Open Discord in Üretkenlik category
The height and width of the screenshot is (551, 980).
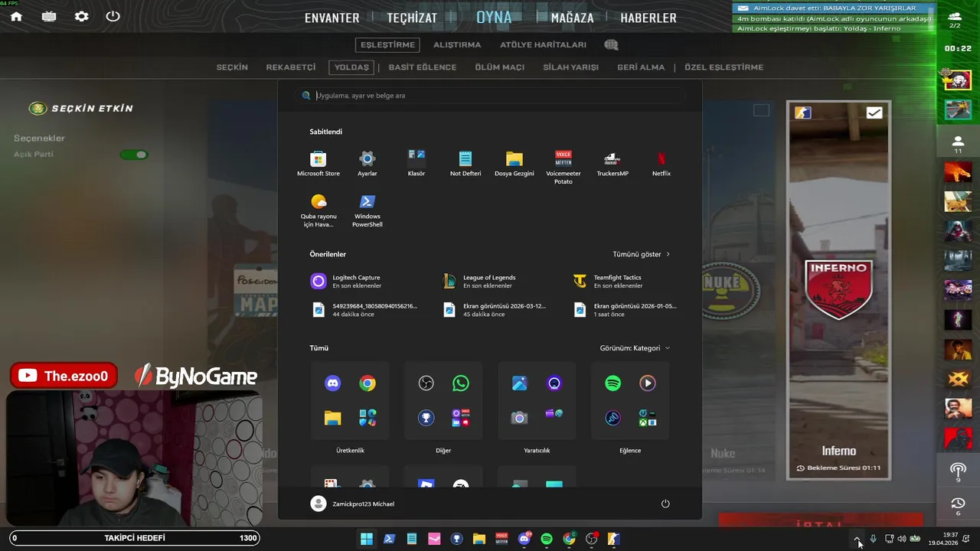(x=332, y=383)
